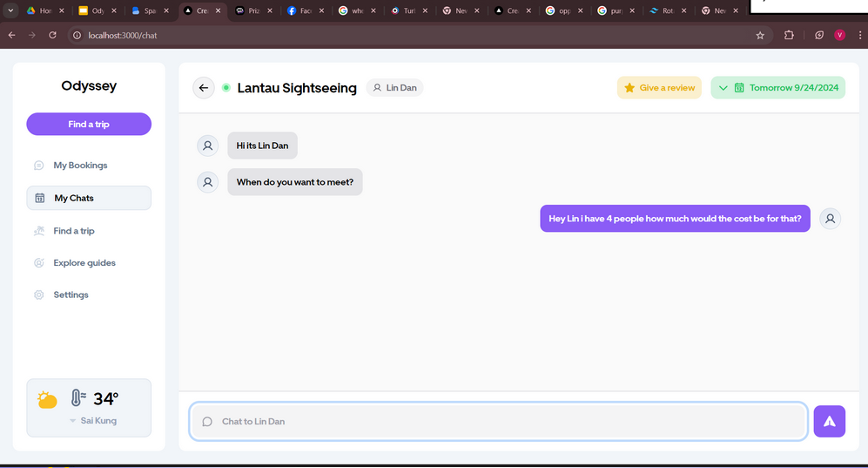Bookmark this page with the star icon
Image resolution: width=868 pixels, height=468 pixels.
click(x=760, y=35)
